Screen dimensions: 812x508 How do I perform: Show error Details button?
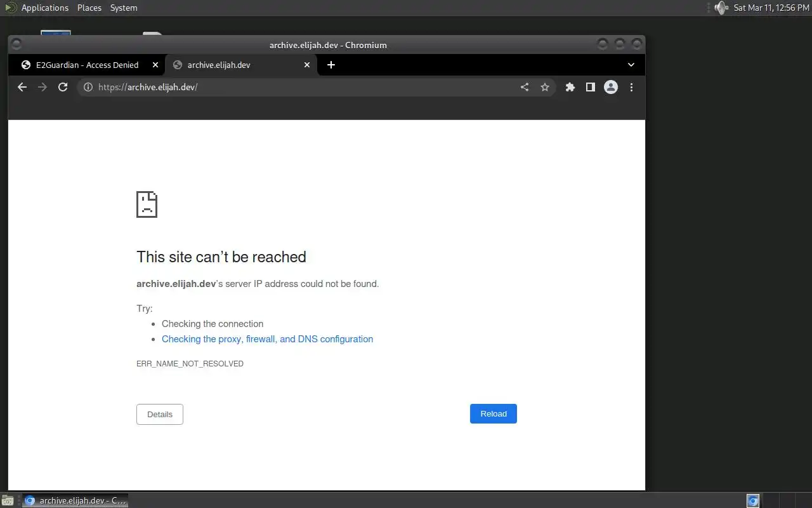tap(160, 414)
